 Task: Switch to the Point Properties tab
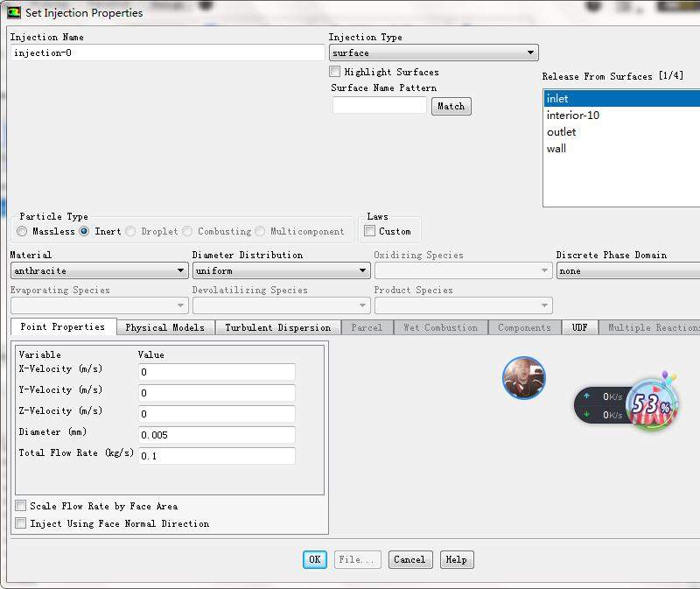[x=63, y=326]
